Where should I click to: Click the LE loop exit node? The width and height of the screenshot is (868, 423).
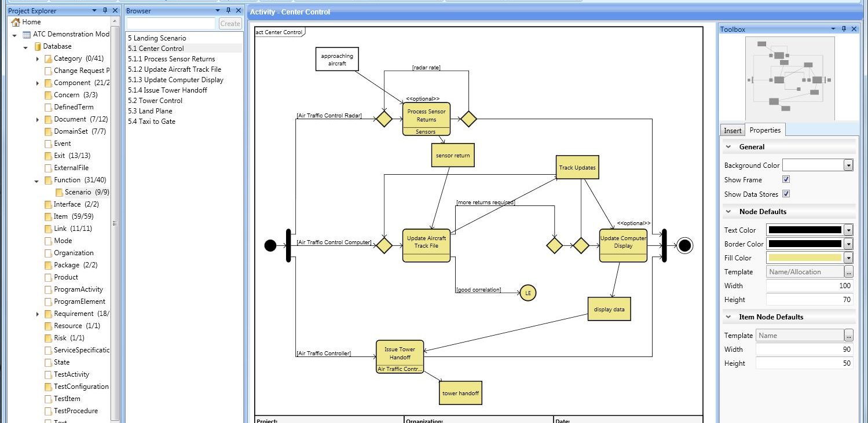pyautogui.click(x=528, y=293)
